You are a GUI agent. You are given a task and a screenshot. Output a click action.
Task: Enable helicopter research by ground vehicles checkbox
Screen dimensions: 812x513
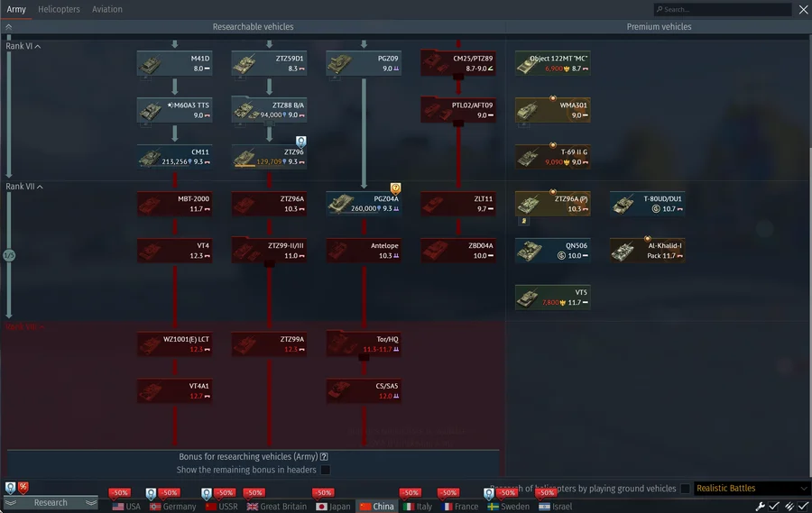pos(685,489)
